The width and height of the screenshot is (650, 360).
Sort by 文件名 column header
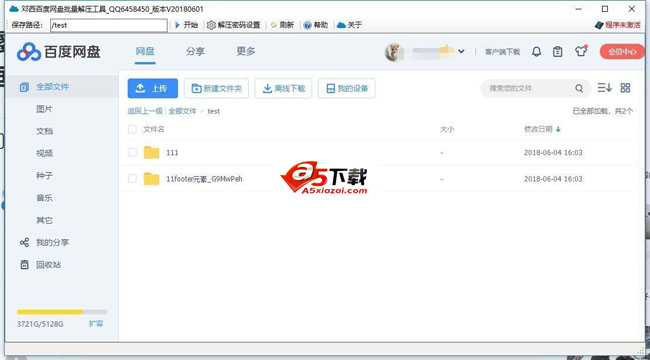click(x=154, y=129)
